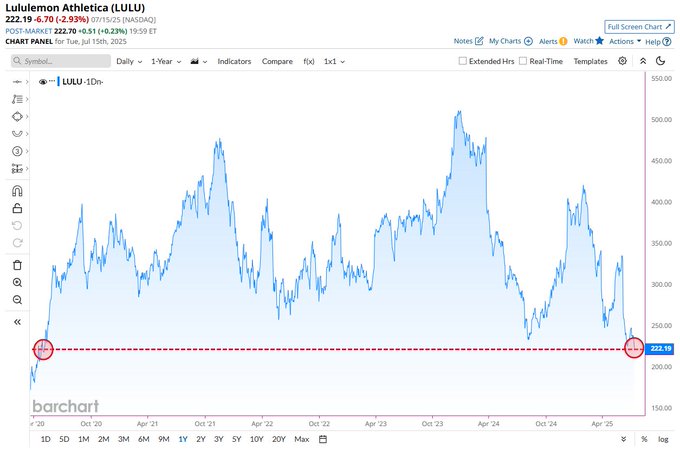This screenshot has width=680, height=451.
Task: Open Notes link
Action: pos(468,41)
